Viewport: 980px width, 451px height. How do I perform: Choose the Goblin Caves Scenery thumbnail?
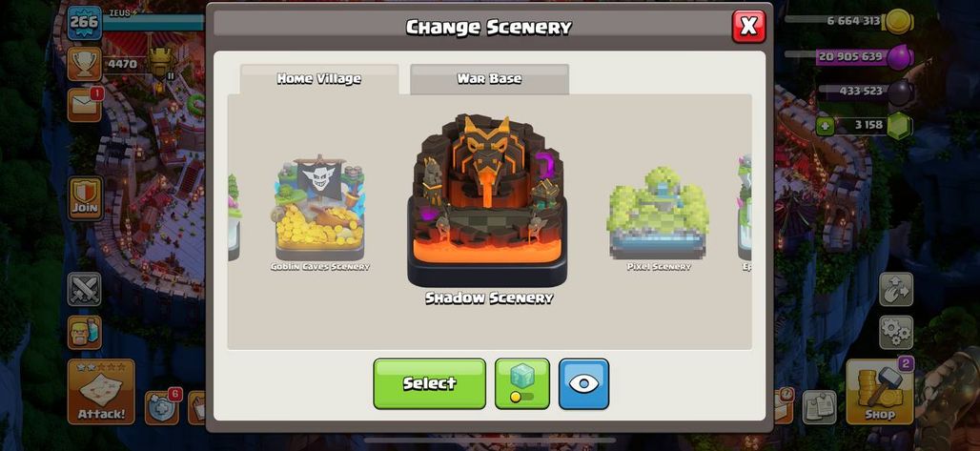[320, 208]
